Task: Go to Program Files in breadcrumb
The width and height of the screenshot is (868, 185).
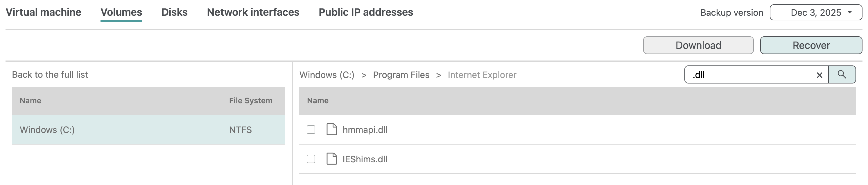Action: 401,75
